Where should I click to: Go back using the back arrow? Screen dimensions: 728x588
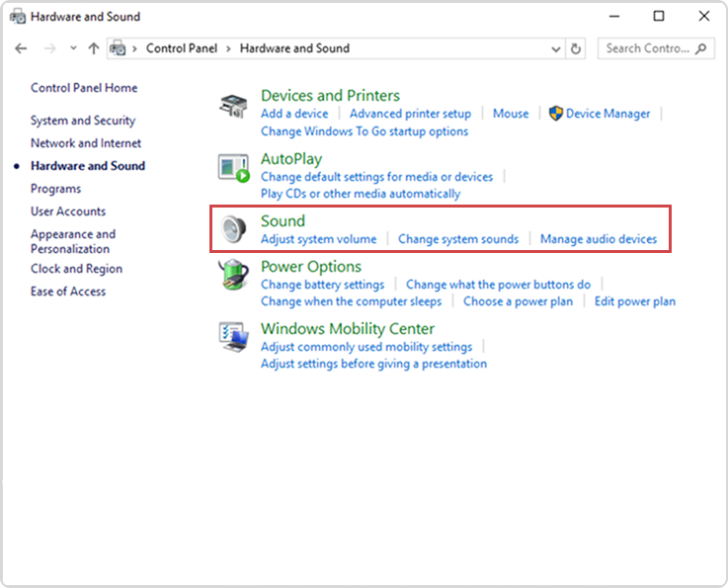click(21, 48)
